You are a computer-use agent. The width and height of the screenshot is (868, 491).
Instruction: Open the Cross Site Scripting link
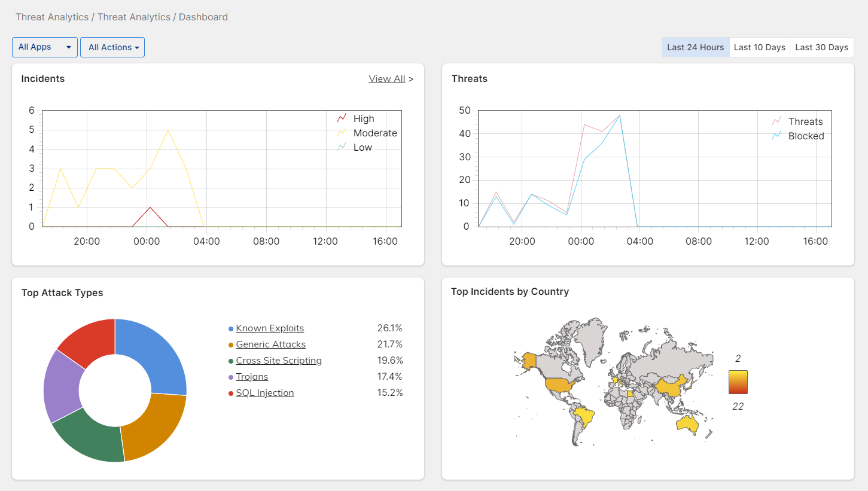(279, 361)
